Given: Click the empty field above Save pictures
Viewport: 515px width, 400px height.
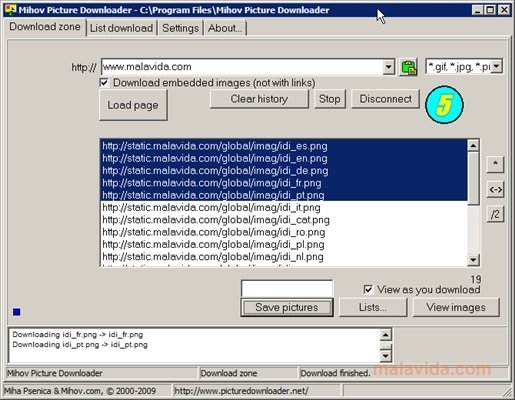Looking at the screenshot, I should [287, 288].
